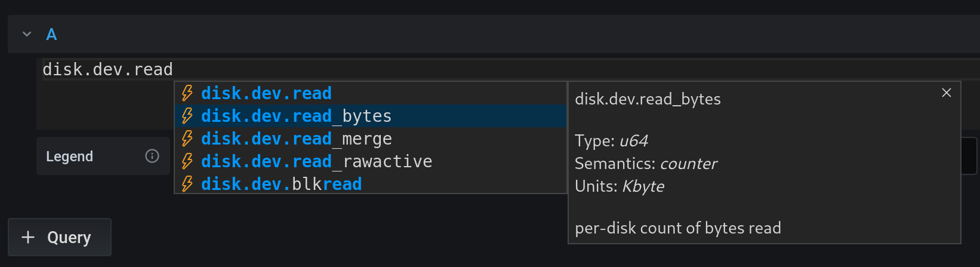Add a new query with + Query
Image resolution: width=980 pixels, height=267 pixels.
point(60,237)
